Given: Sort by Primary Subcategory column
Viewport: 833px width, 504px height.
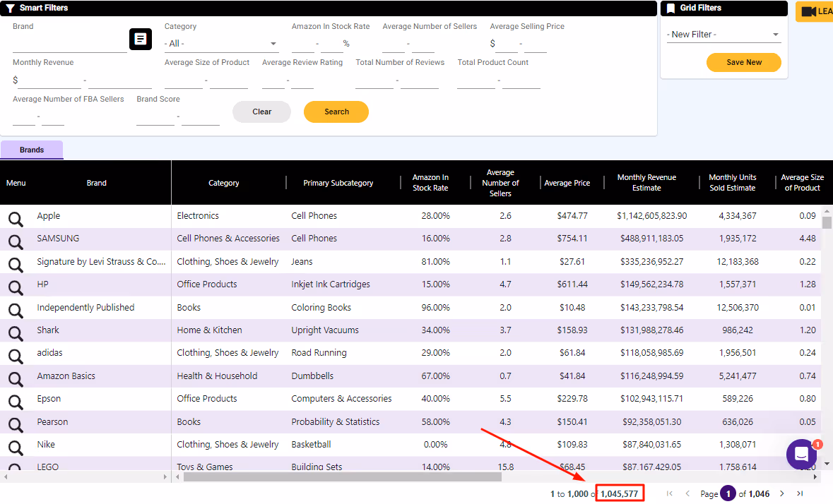Looking at the screenshot, I should pos(338,183).
